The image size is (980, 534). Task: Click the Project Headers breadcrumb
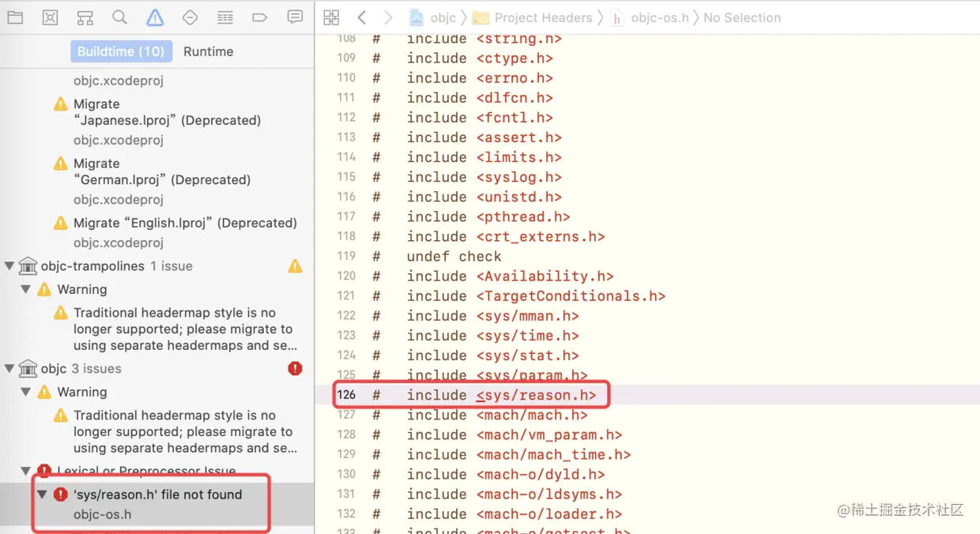(x=533, y=17)
